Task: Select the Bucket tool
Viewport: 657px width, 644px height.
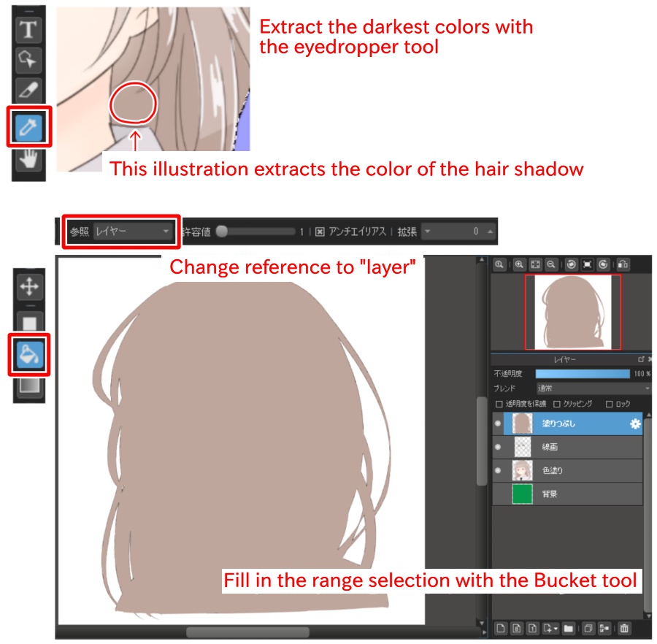Action: pyautogui.click(x=29, y=354)
